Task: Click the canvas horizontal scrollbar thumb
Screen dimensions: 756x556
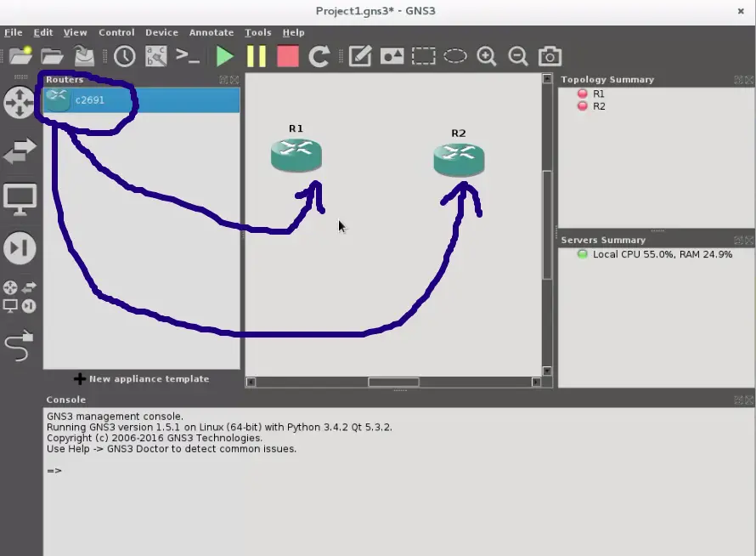Action: point(393,382)
